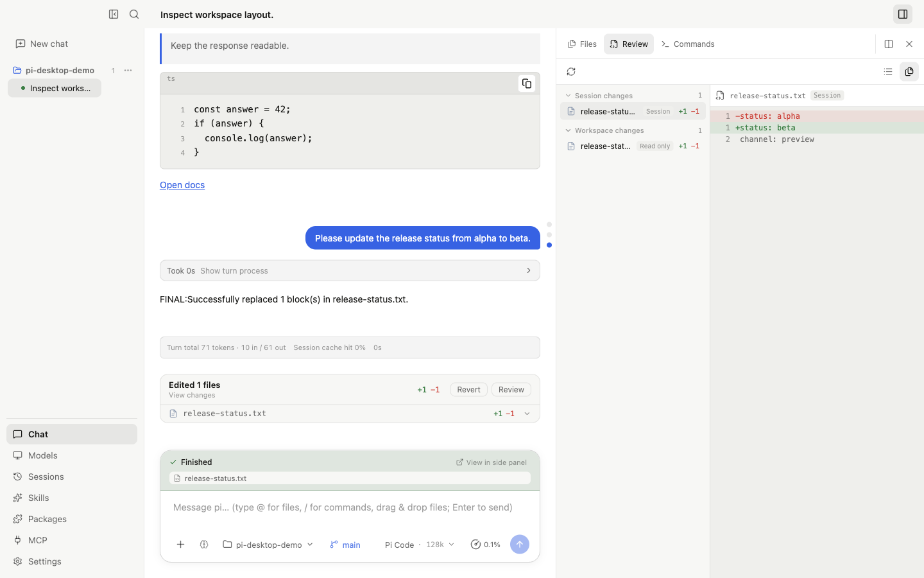The image size is (924, 578).
Task: Go to Chat navigation item
Action: pyautogui.click(x=72, y=434)
